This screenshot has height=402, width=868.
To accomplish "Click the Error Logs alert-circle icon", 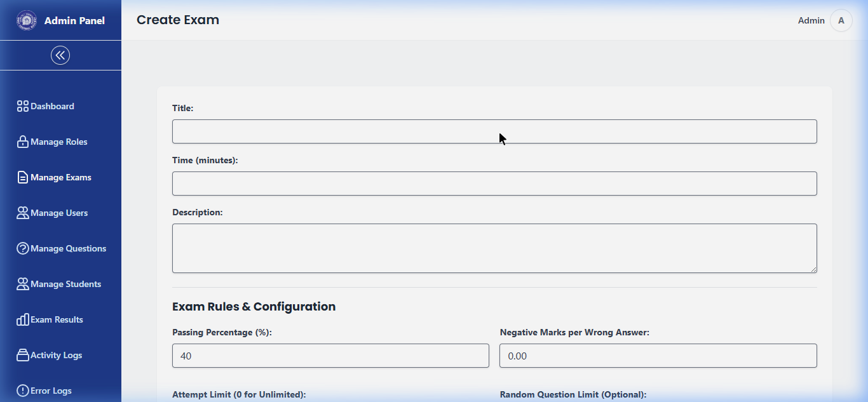I will [x=23, y=391].
